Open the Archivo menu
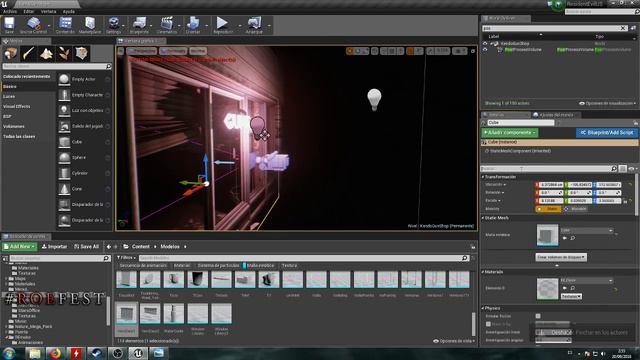Screen dimensions: 640x360 10,11
